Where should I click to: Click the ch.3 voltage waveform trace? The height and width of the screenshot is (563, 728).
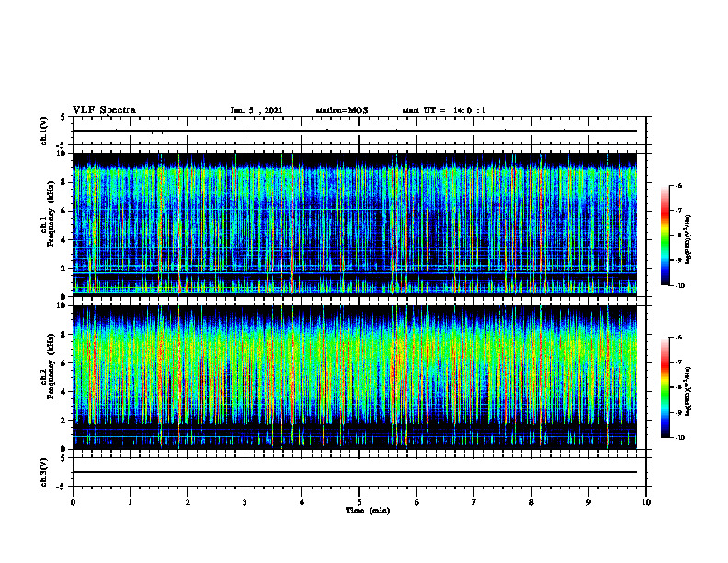pyautogui.click(x=355, y=472)
